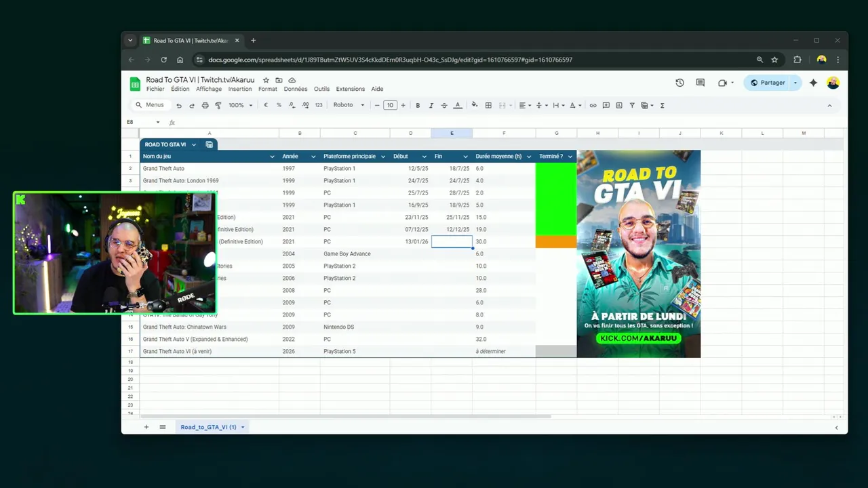The height and width of the screenshot is (488, 868).
Task: Print the spreadsheet using printer icon
Action: [x=205, y=105]
